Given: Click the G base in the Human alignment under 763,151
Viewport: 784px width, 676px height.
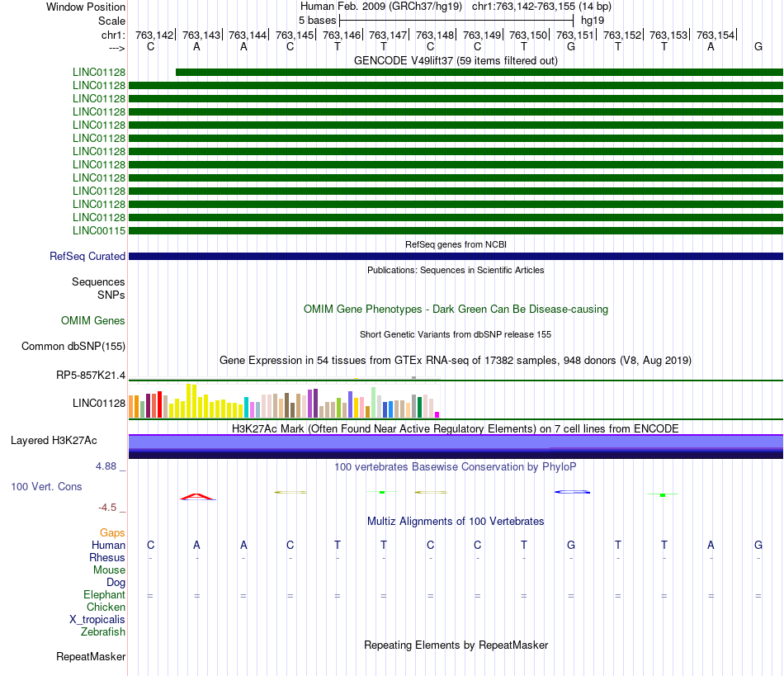Looking at the screenshot, I should pos(571,545).
